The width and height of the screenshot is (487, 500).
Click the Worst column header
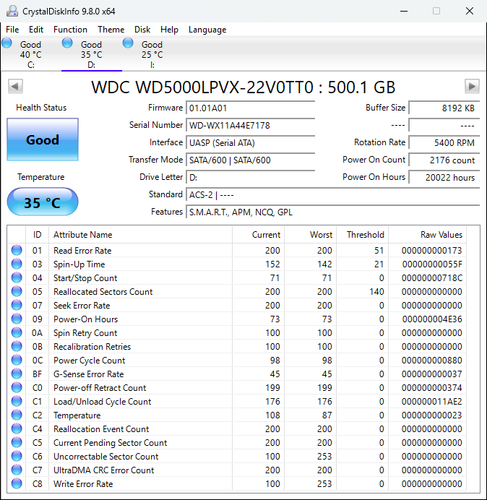tap(310, 235)
